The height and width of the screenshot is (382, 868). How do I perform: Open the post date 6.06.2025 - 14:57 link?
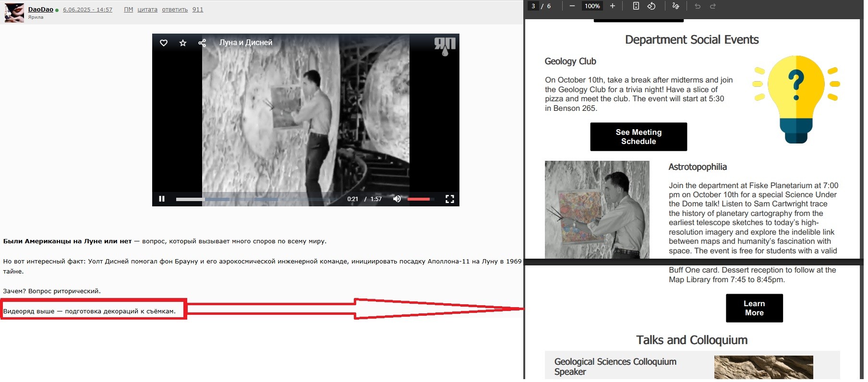(87, 10)
